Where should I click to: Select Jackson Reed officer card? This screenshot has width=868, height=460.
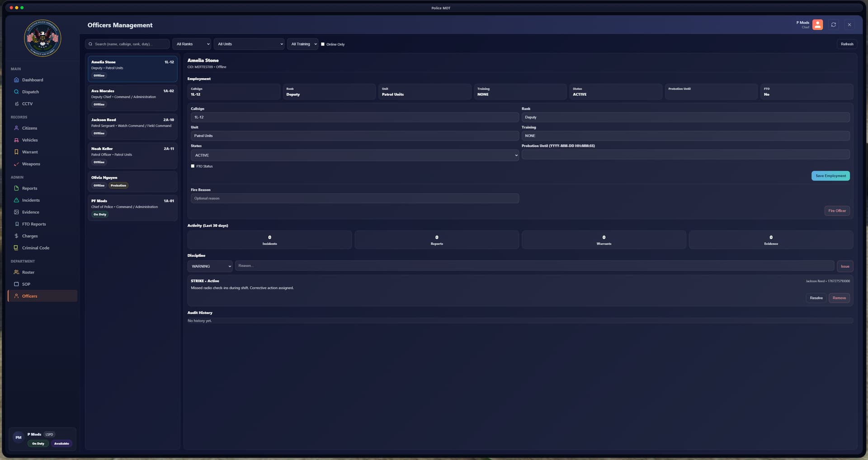click(132, 127)
